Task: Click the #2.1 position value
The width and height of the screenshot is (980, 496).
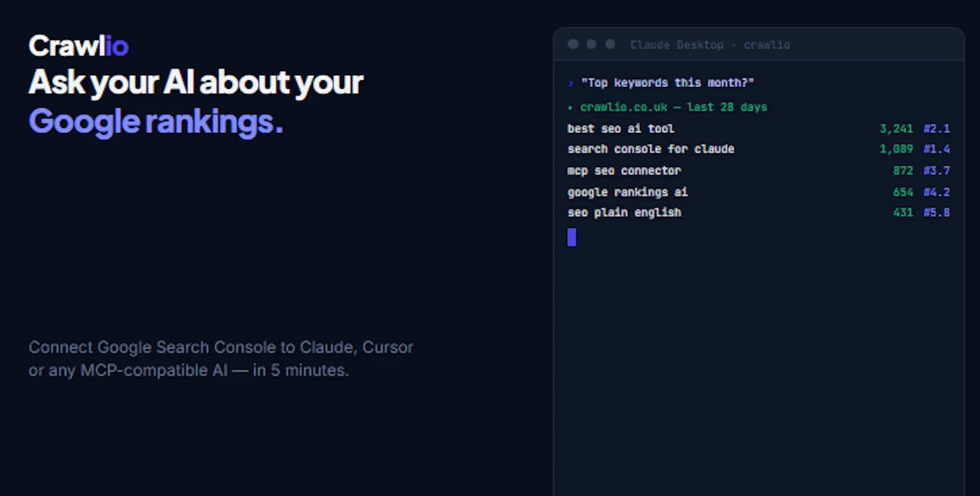Action: [x=937, y=129]
